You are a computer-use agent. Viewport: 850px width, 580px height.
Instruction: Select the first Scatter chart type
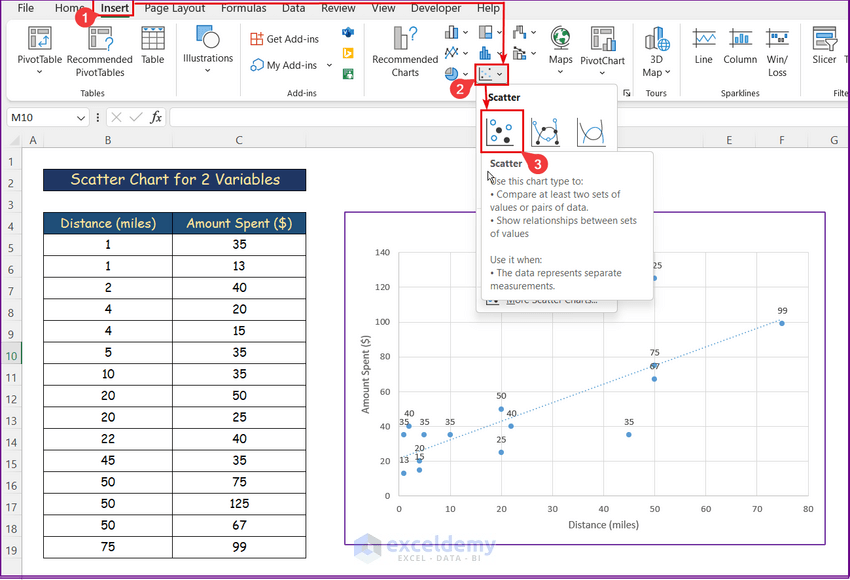501,131
